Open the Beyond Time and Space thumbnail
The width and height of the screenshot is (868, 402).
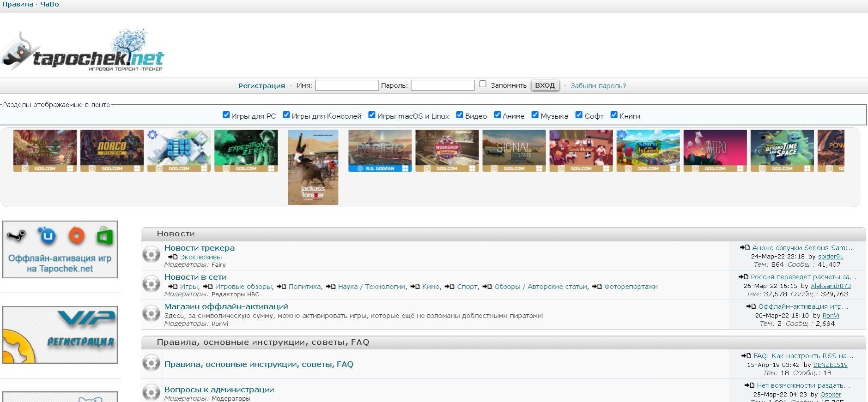click(x=782, y=150)
